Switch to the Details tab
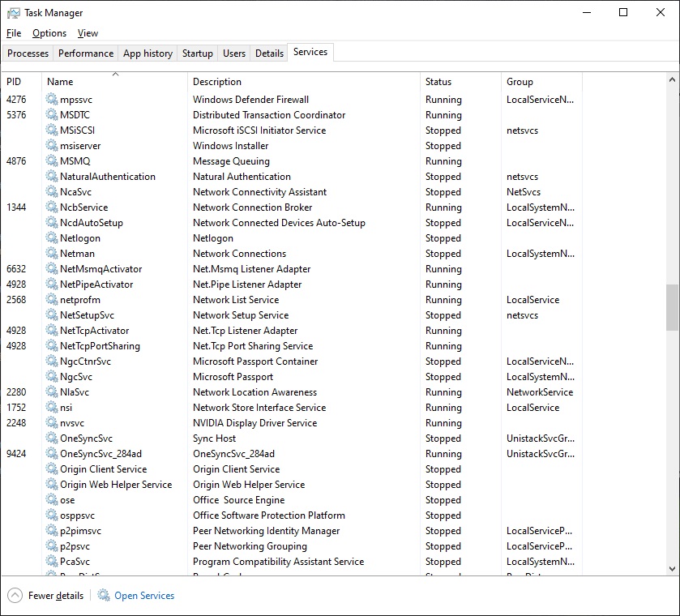This screenshot has width=680, height=616. coord(269,53)
